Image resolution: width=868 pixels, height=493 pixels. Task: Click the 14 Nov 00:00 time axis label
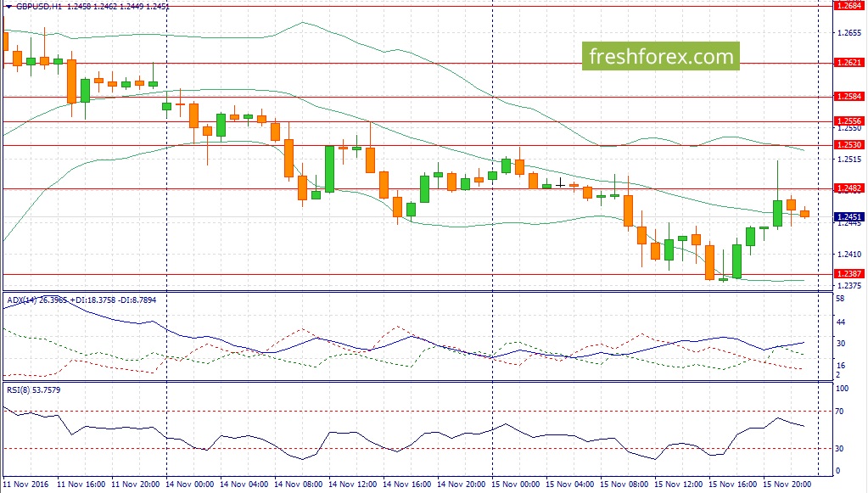pos(190,485)
